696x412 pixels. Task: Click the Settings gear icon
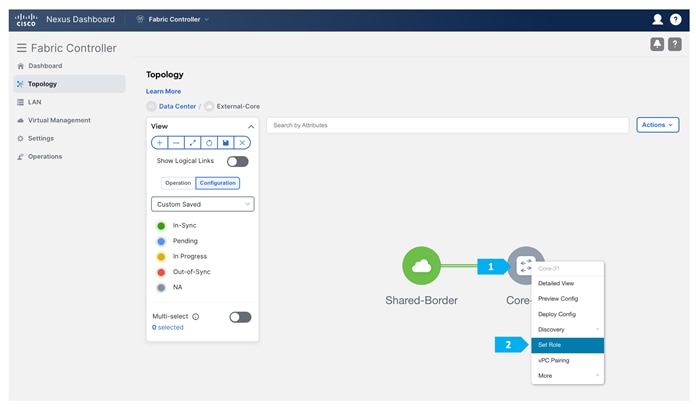point(20,139)
